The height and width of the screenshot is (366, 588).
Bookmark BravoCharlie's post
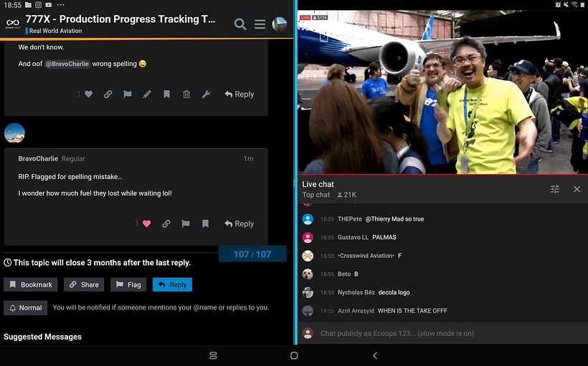click(206, 223)
